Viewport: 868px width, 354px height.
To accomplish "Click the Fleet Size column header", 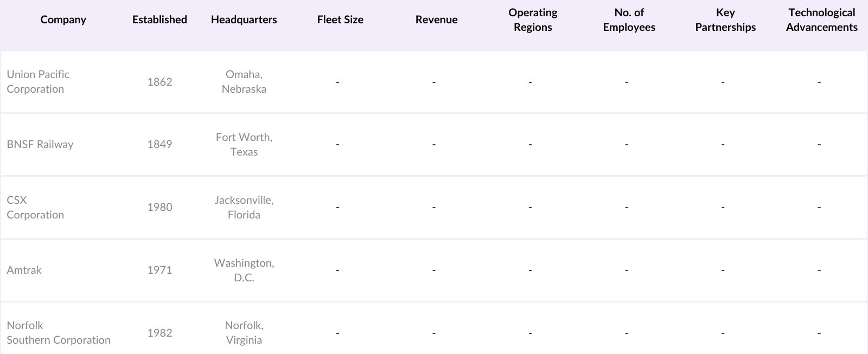I will [x=340, y=20].
